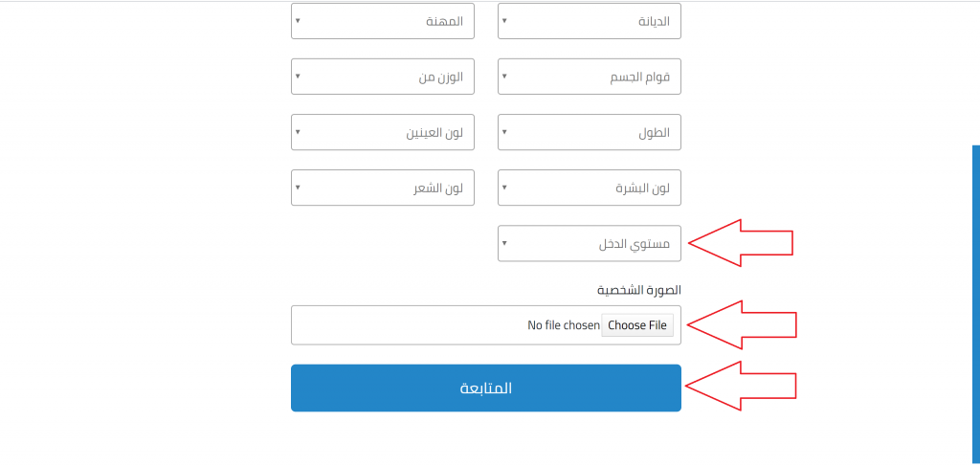The image size is (980, 466).
Task: Open the مستوي الدخل dropdown
Action: (589, 243)
